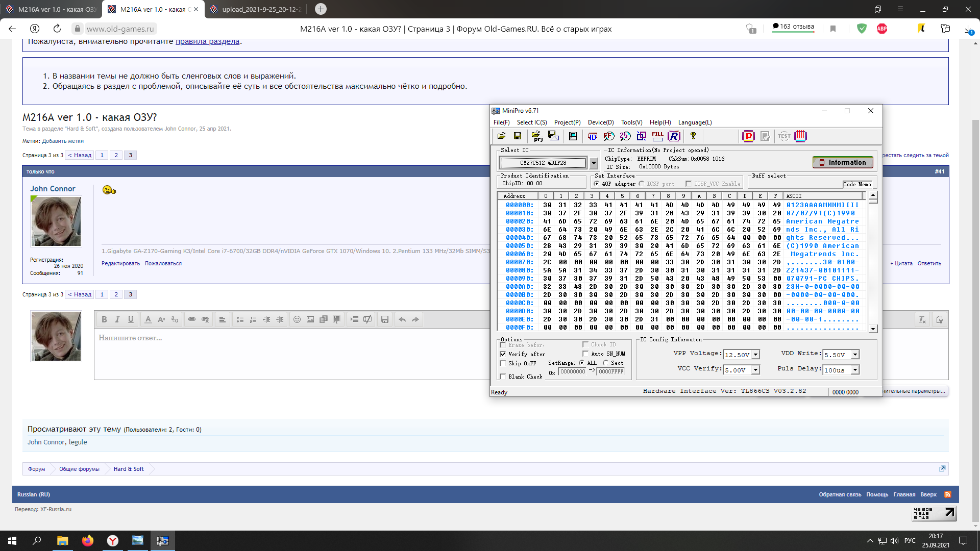980x551 pixels.
Task: Open the Puls Delay dropdown
Action: [855, 370]
